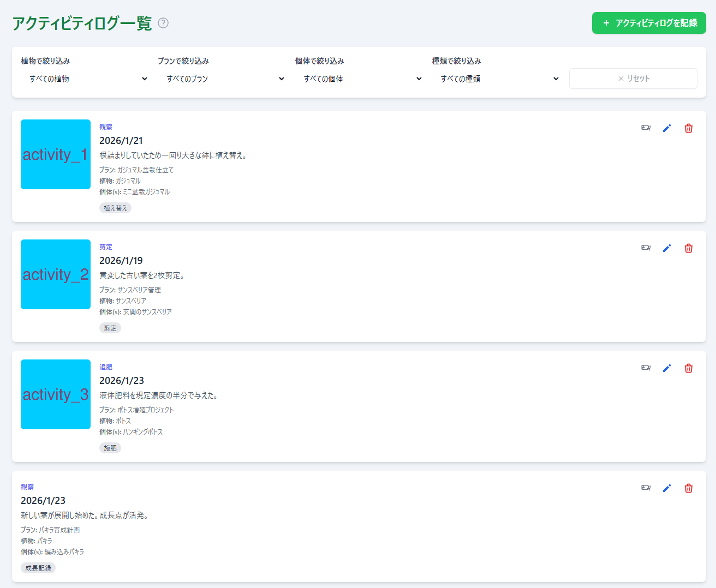Click the アクティビティログ一覧 page heading
This screenshot has width=716, height=588.
point(82,23)
